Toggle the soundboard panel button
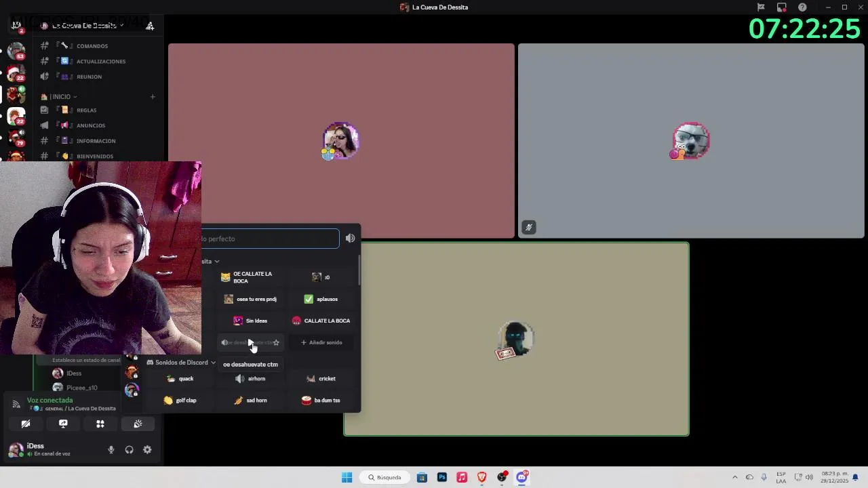The height and width of the screenshot is (488, 868). coord(138,424)
